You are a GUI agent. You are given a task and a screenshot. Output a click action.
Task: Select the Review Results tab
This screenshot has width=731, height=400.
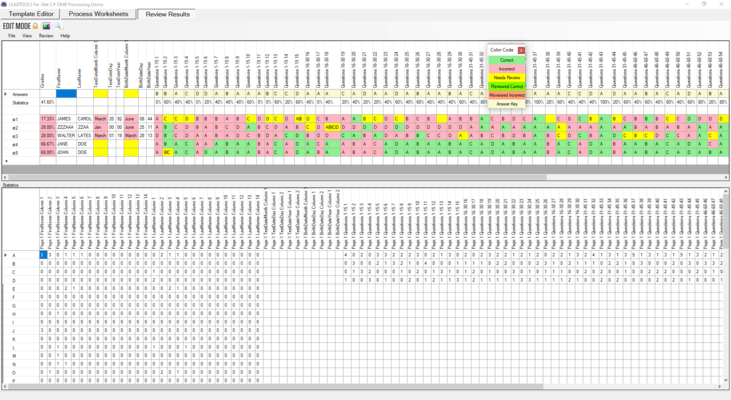[167, 14]
